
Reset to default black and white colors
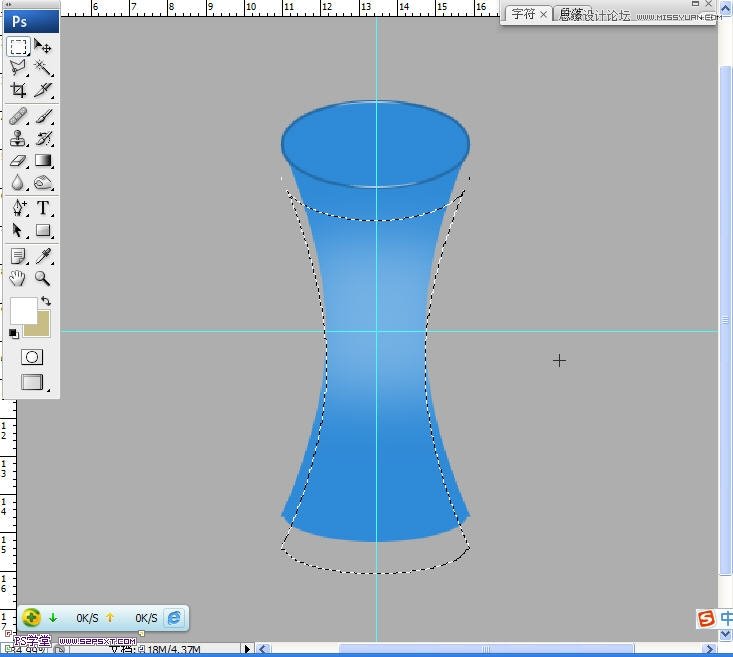click(x=14, y=333)
